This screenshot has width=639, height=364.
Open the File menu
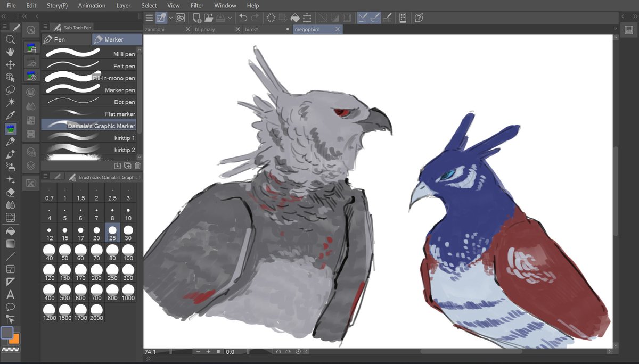pyautogui.click(x=11, y=5)
